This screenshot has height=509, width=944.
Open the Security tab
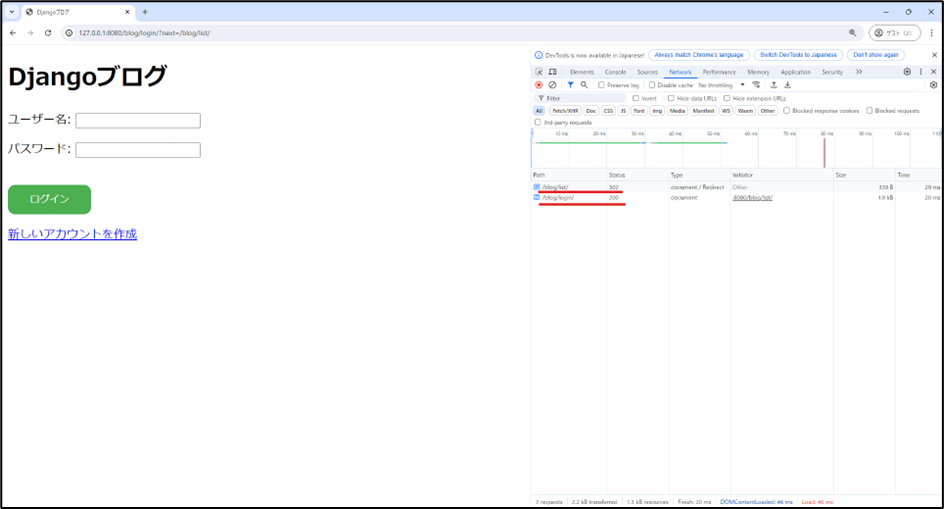832,72
